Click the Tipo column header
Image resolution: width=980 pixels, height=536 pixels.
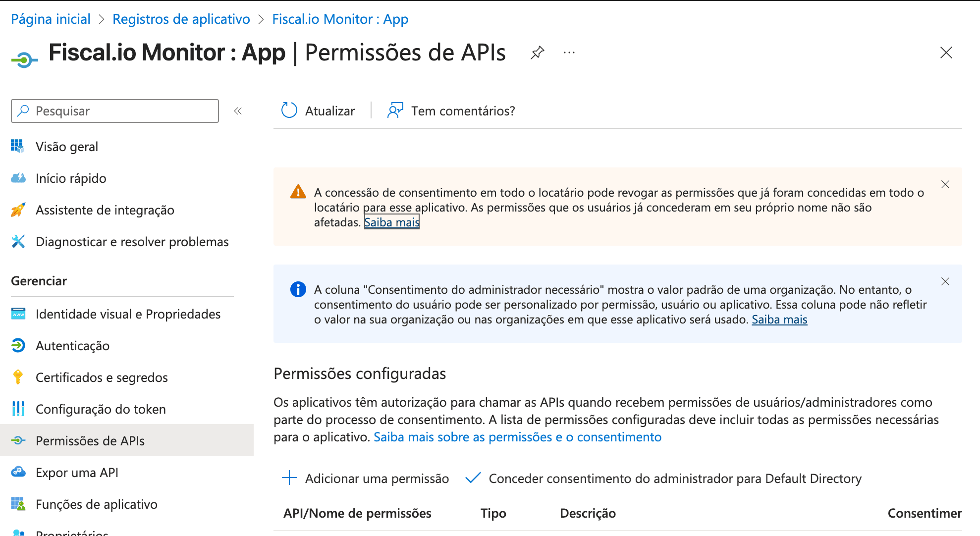click(x=493, y=513)
